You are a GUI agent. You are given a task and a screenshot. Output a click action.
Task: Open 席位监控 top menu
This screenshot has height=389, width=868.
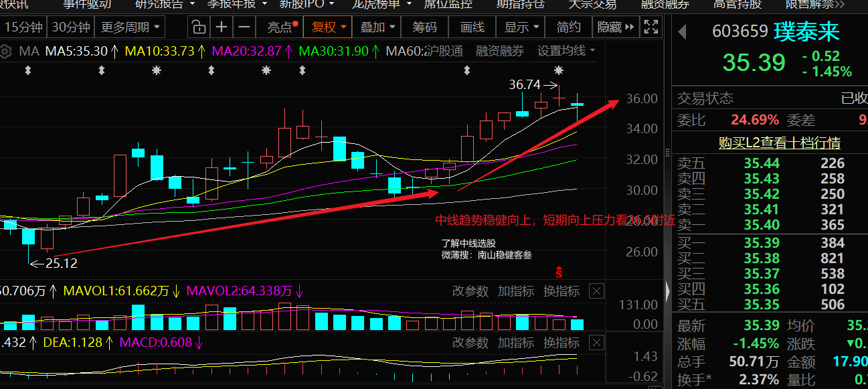[x=448, y=4]
